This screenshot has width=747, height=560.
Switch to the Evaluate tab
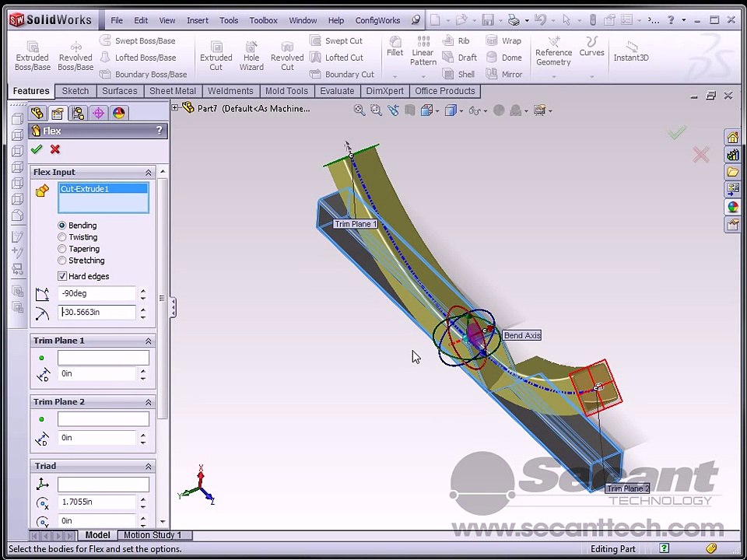(x=337, y=91)
